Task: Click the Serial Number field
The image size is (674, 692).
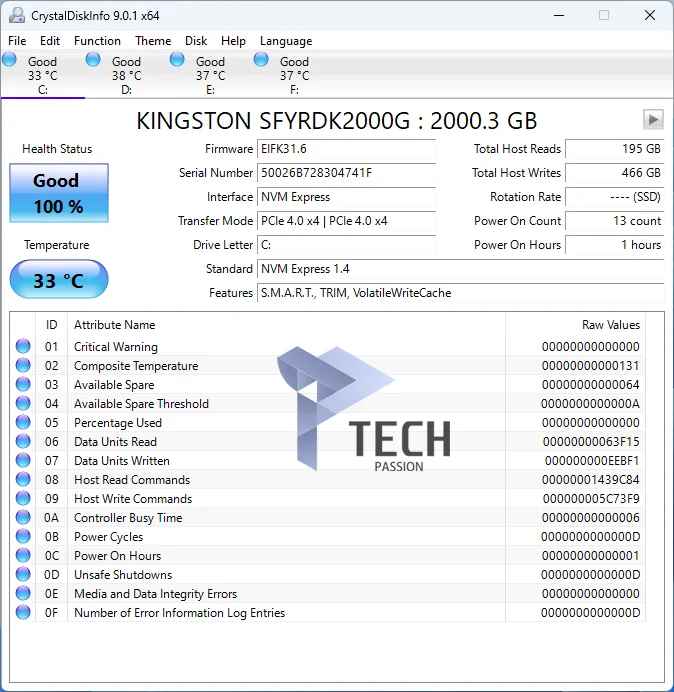Action: pos(346,173)
